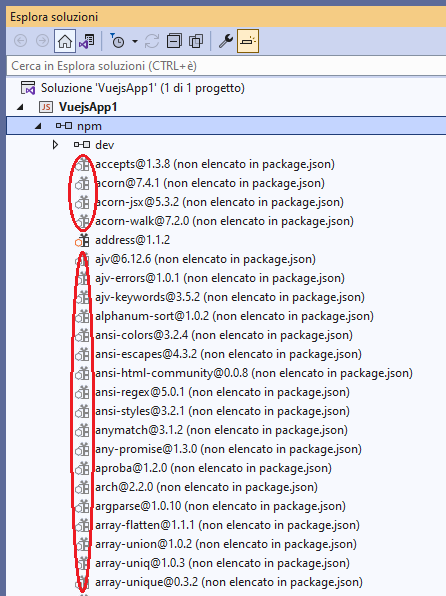Select the ansi-html-community@0.0.8 package
The width and height of the screenshot is (446, 596).
tap(254, 373)
